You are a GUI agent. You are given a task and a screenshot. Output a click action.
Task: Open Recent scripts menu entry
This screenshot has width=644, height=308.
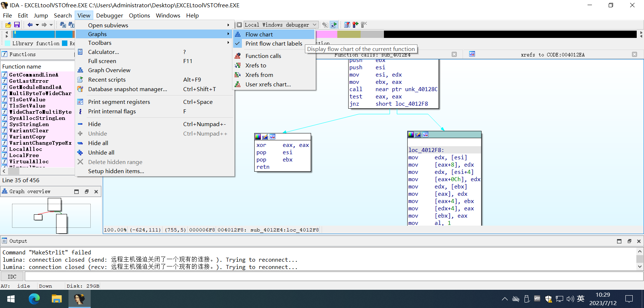click(154, 79)
